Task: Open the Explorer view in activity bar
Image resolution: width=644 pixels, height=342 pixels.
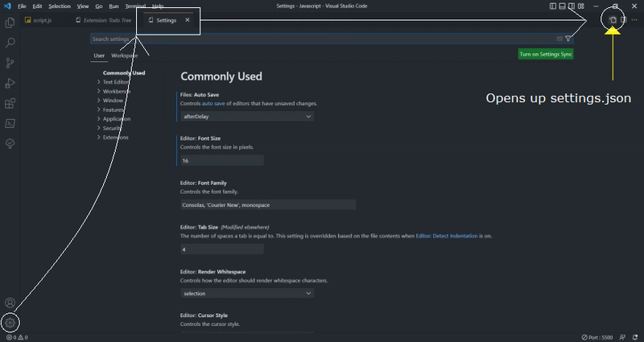Action: [10, 23]
